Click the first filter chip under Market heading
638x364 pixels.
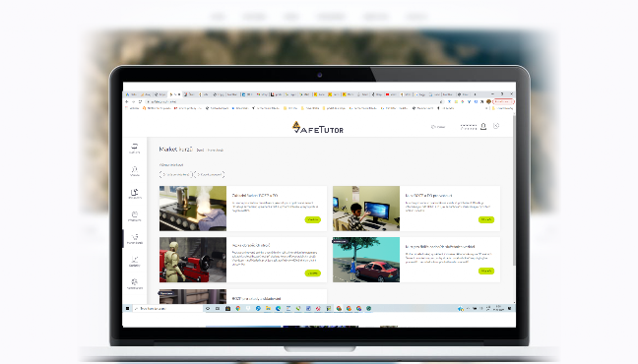click(x=176, y=174)
